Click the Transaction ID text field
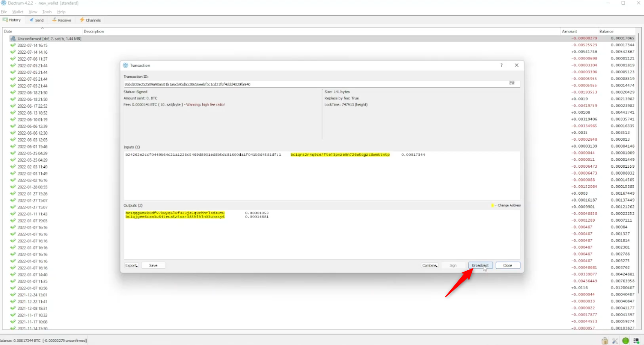The image size is (644, 345). (315, 84)
